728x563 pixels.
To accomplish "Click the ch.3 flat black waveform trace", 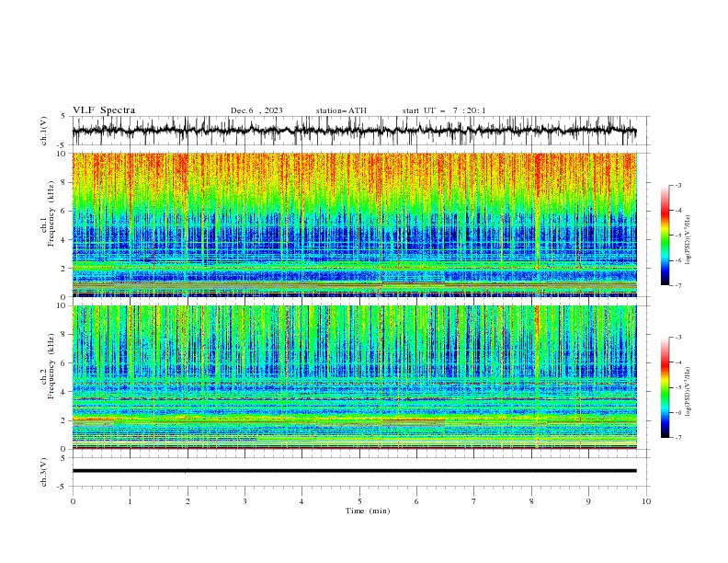I will pyautogui.click(x=354, y=471).
